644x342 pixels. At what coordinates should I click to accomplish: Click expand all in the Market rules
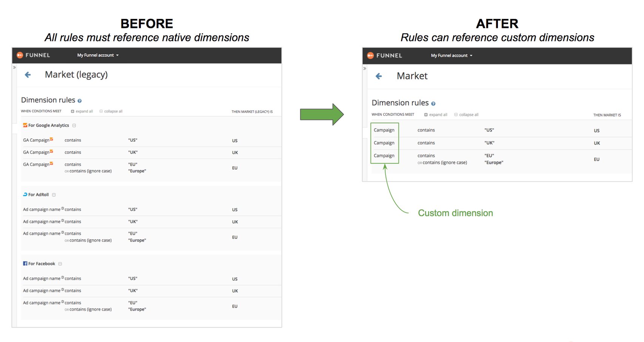tap(436, 115)
